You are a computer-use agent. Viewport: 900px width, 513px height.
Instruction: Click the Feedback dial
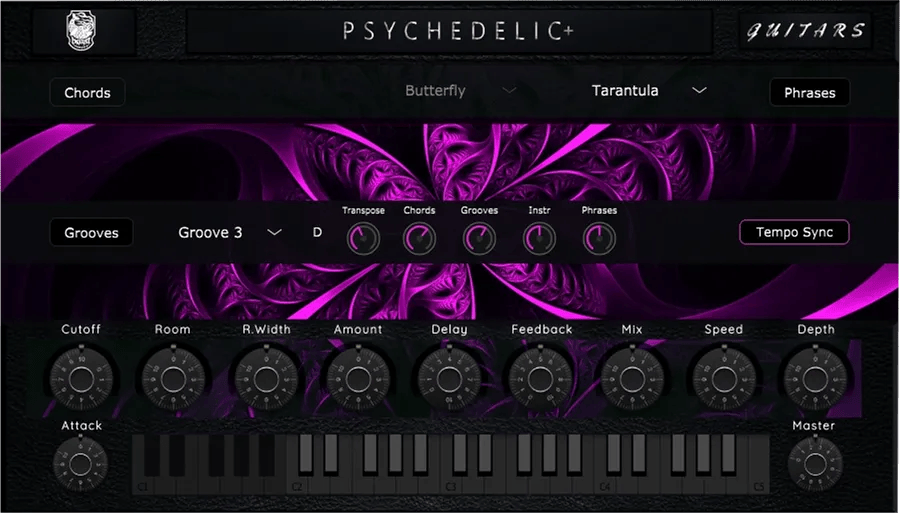(540, 378)
